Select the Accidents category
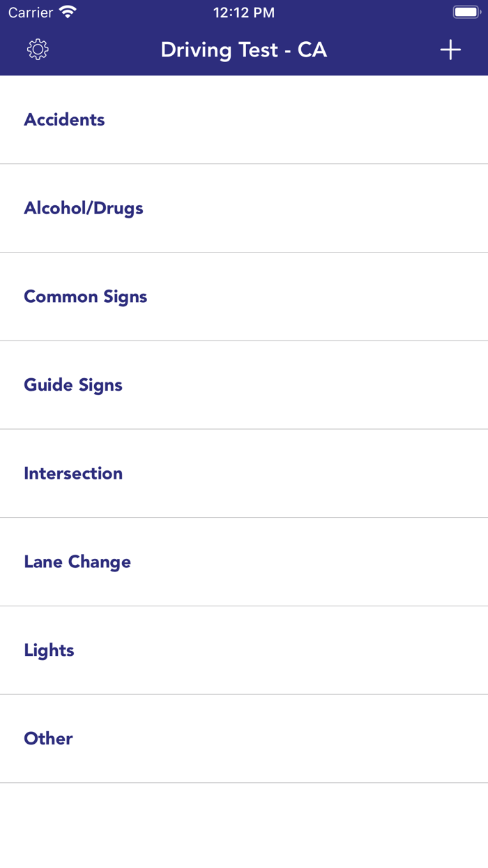Viewport: 488px width, 868px height. [64, 119]
